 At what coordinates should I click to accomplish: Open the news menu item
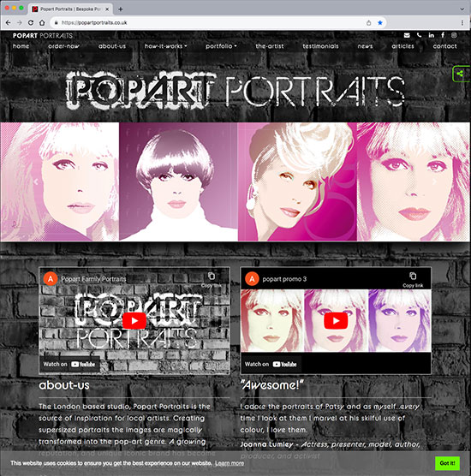coord(365,46)
